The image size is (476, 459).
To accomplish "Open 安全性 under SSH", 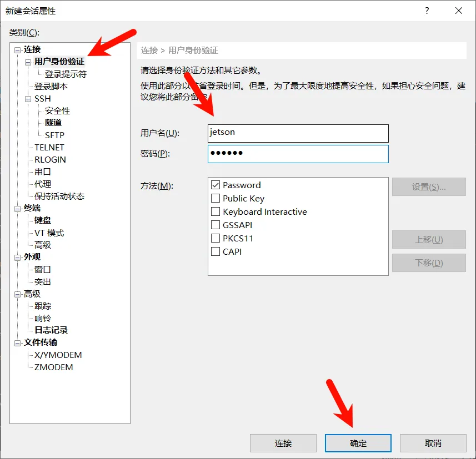I will tap(57, 111).
